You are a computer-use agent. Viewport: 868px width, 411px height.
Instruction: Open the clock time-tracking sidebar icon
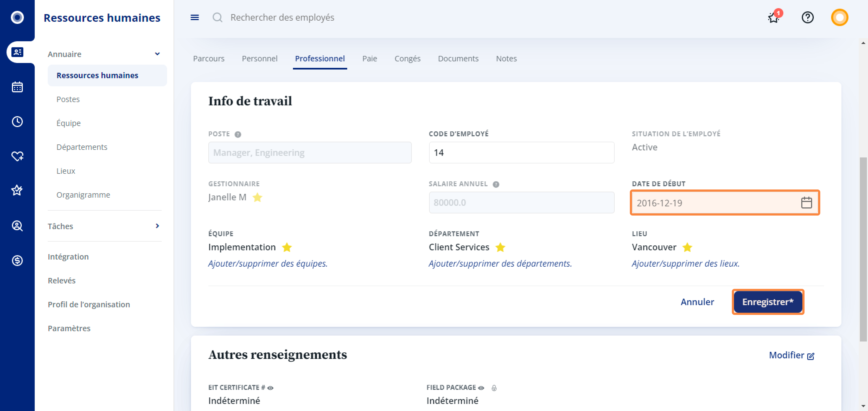pos(17,122)
